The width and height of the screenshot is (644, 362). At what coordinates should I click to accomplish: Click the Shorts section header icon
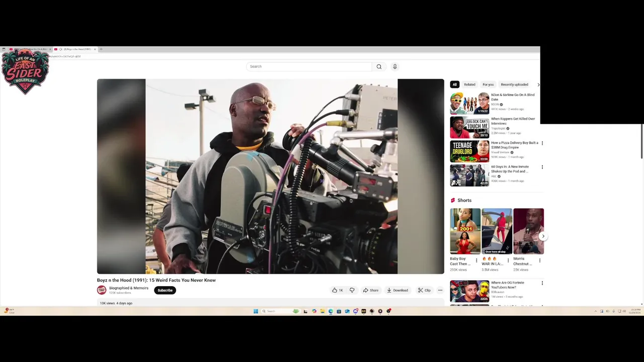coord(453,200)
